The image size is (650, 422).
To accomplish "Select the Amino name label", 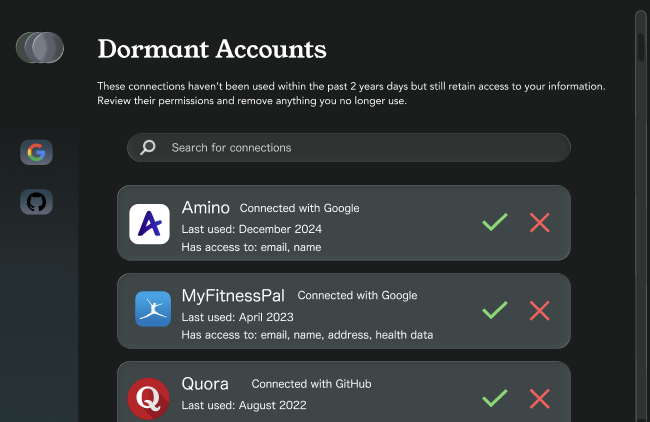I will tap(206, 208).
